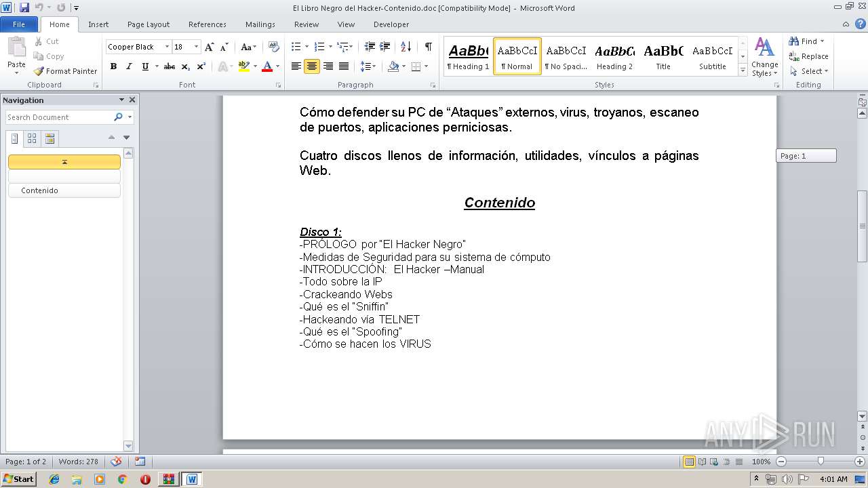Image resolution: width=868 pixels, height=488 pixels.
Task: Open Bullets dropdown arrow
Action: point(307,47)
